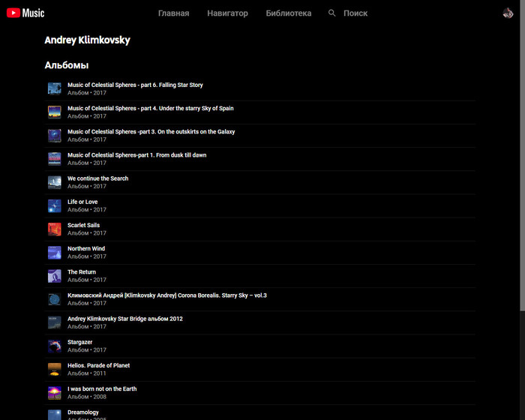Open Andrey Klimkovsky Star Bridge album
The height and width of the screenshot is (420, 525).
tap(124, 319)
